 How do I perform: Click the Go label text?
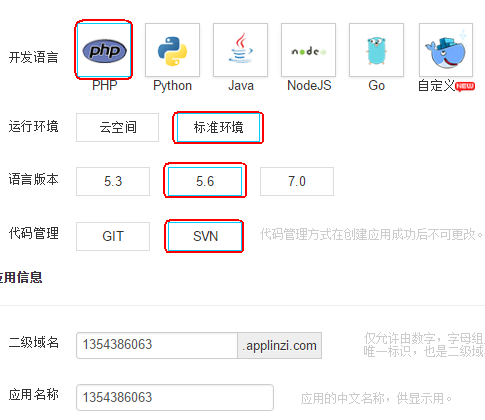377,85
